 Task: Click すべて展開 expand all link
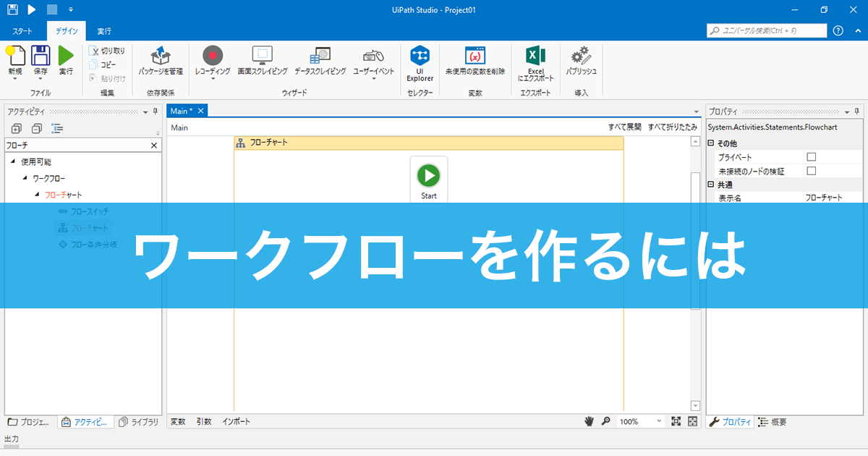click(x=624, y=127)
